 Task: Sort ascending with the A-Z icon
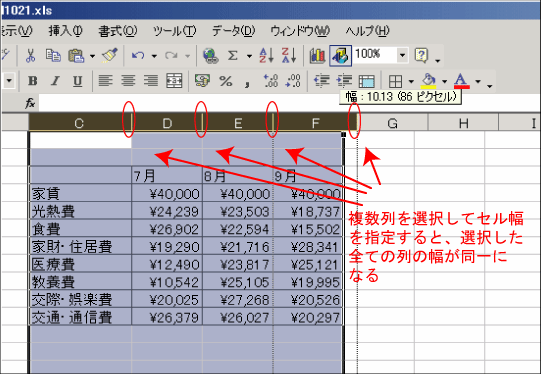[266, 55]
